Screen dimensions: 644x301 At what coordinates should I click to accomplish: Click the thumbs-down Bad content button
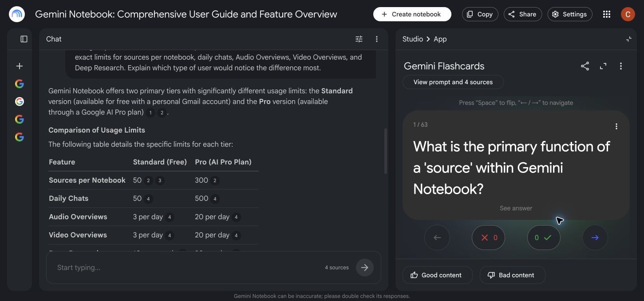point(512,275)
